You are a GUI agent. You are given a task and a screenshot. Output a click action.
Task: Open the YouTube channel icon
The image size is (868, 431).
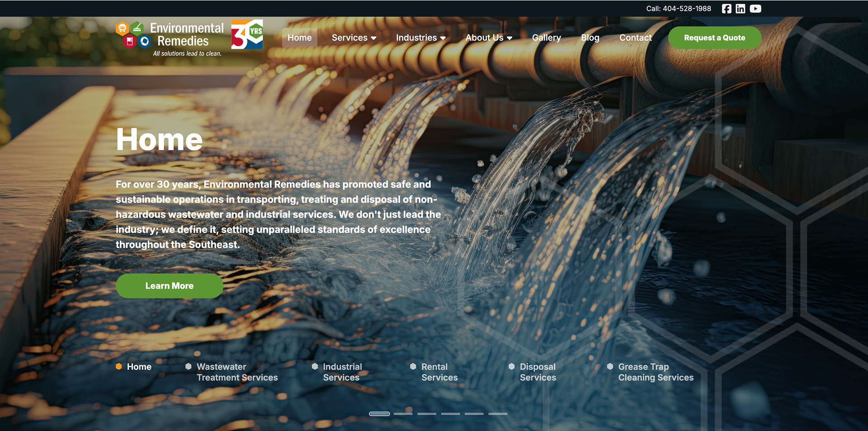pyautogui.click(x=755, y=9)
